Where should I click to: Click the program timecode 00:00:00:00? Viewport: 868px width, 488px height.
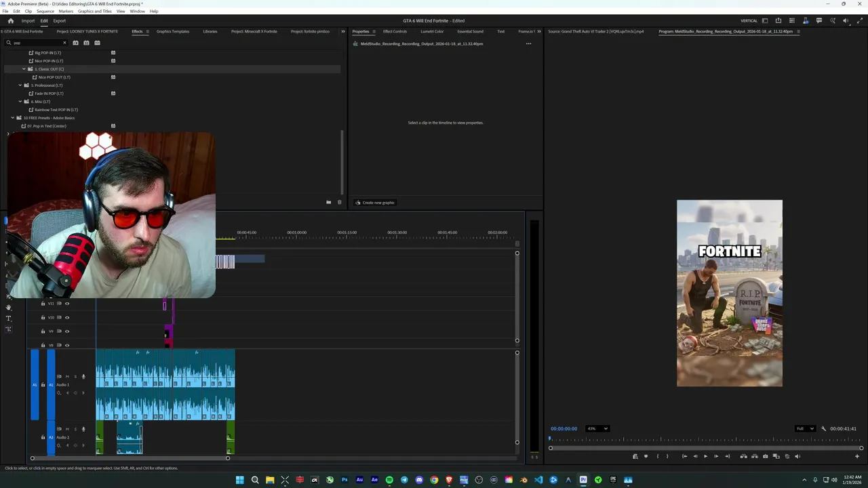(564, 428)
